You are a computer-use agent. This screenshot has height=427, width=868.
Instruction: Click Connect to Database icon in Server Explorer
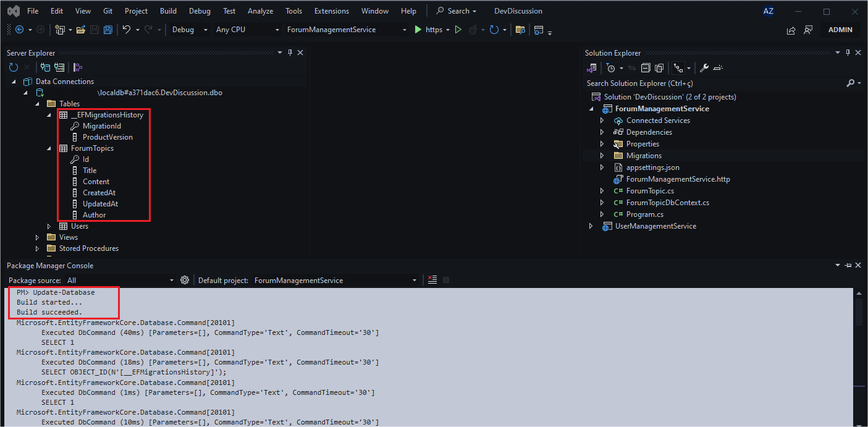click(45, 67)
